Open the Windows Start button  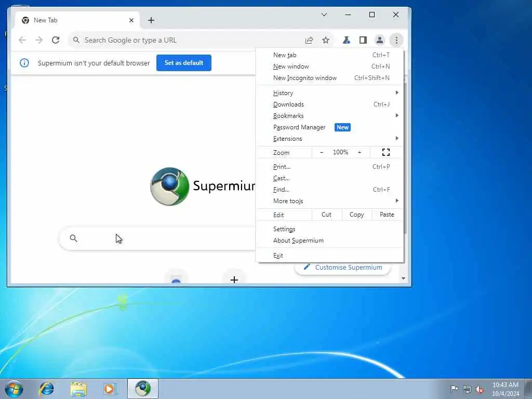(14, 389)
